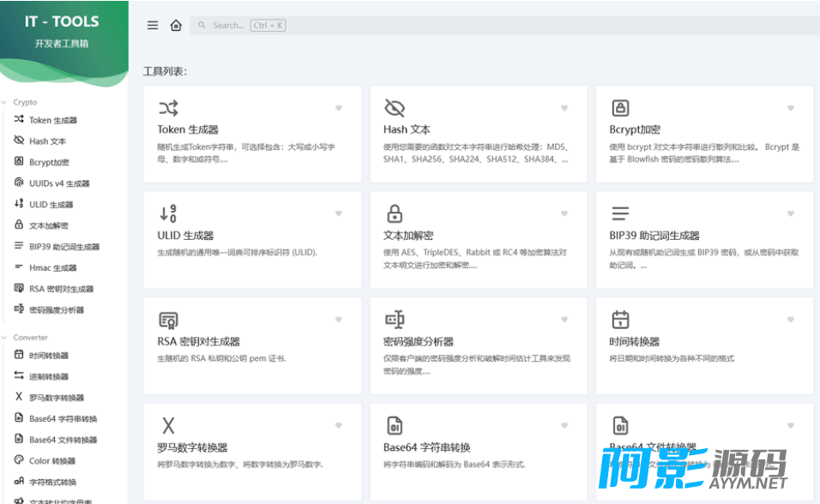The width and height of the screenshot is (820, 504).
Task: Click the crossed-eye icon on Hash 文本 card
Action: pyautogui.click(x=394, y=108)
